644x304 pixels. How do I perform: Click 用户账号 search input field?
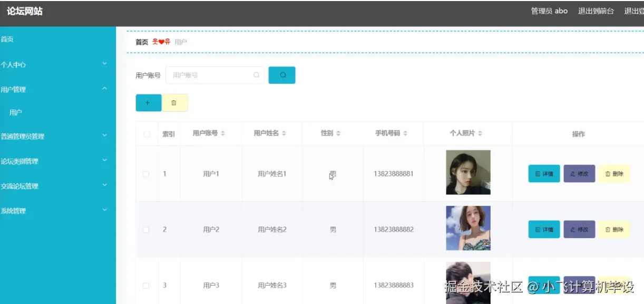pos(215,75)
